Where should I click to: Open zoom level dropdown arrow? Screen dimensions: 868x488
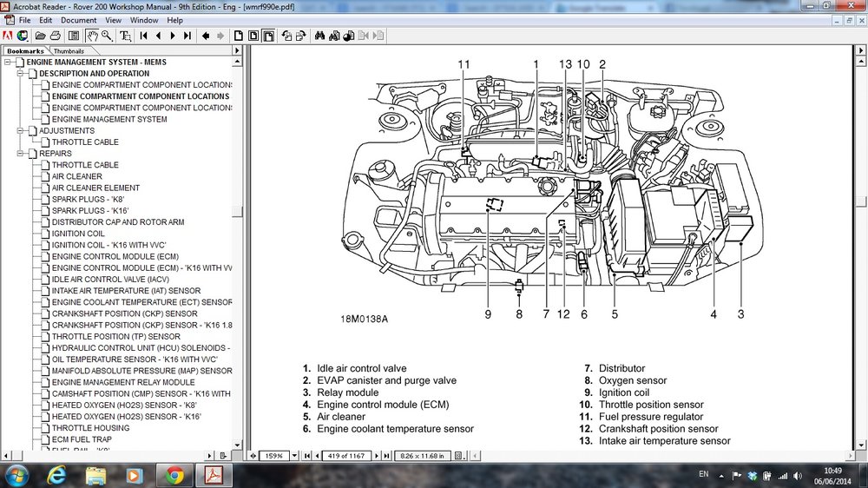[x=294, y=456]
